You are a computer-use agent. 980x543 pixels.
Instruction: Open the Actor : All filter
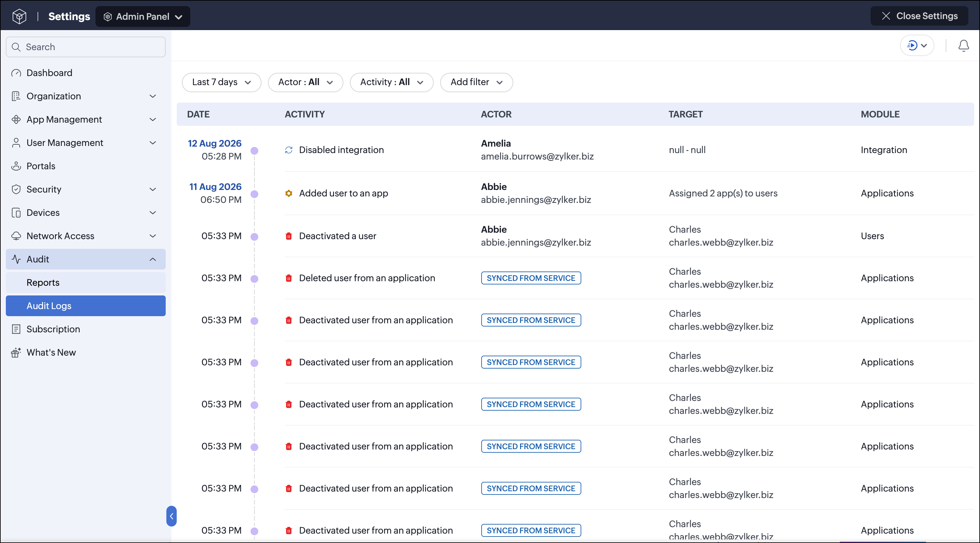pos(306,82)
